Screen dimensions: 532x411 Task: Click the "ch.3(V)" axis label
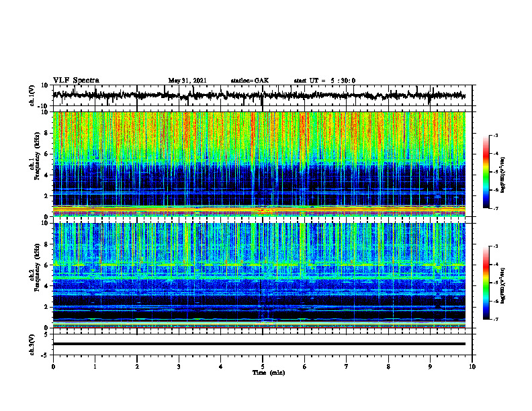pyautogui.click(x=32, y=345)
